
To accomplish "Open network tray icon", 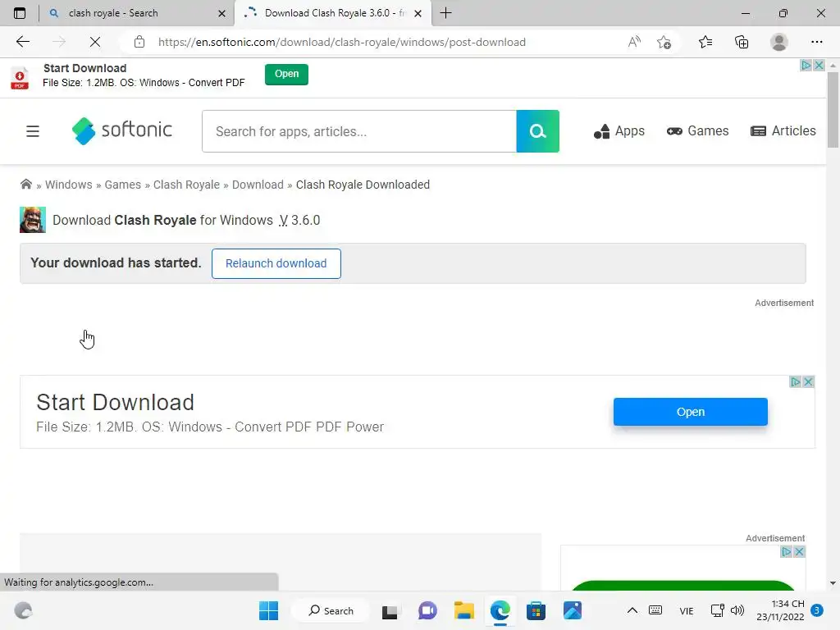I will (x=717, y=610).
